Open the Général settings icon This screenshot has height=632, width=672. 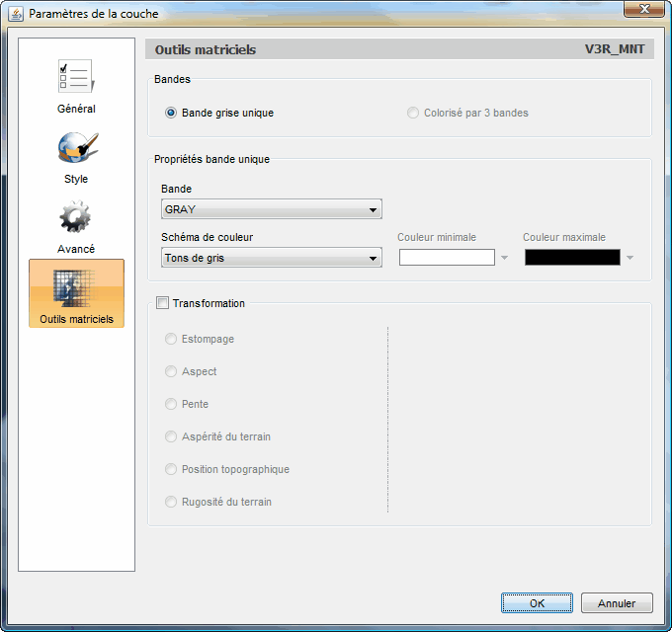tap(76, 78)
